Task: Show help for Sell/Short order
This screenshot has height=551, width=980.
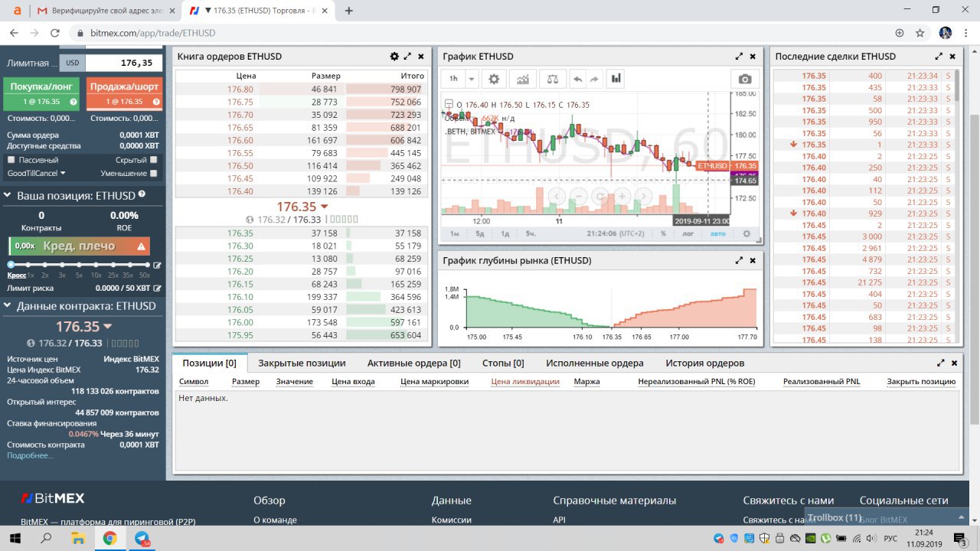Action: (x=156, y=102)
